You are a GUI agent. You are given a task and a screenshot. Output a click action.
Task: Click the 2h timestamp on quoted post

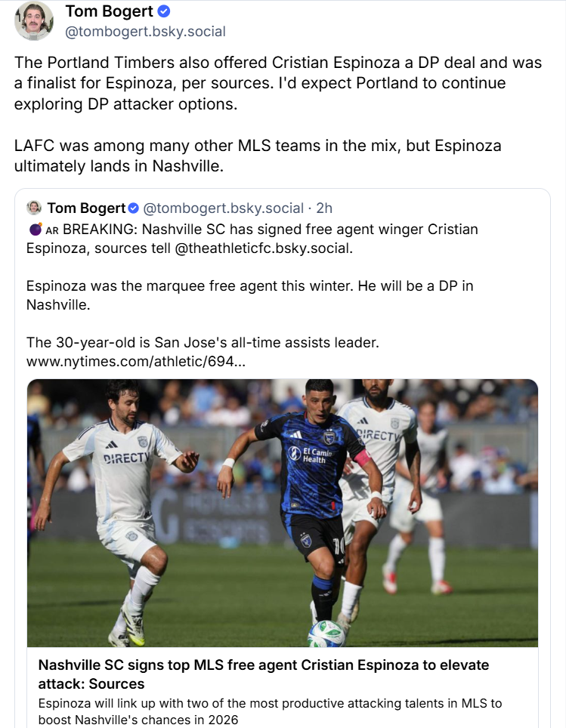pos(324,208)
